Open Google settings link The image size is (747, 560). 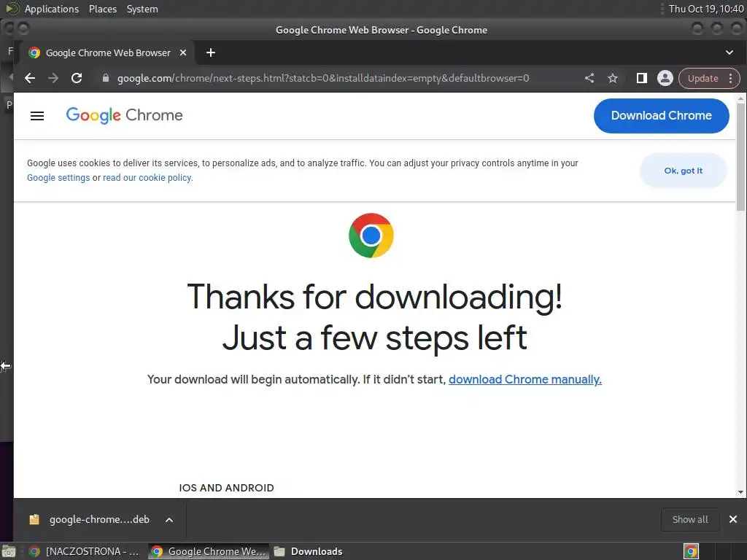[x=58, y=178]
